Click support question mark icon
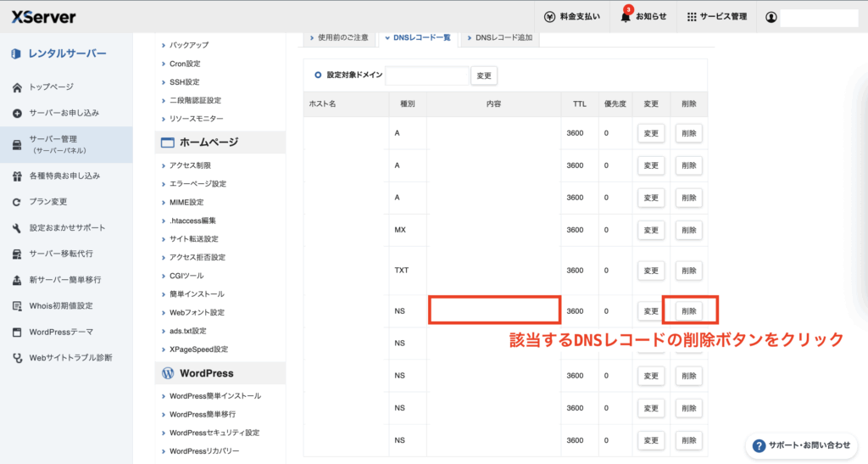 [x=759, y=445]
